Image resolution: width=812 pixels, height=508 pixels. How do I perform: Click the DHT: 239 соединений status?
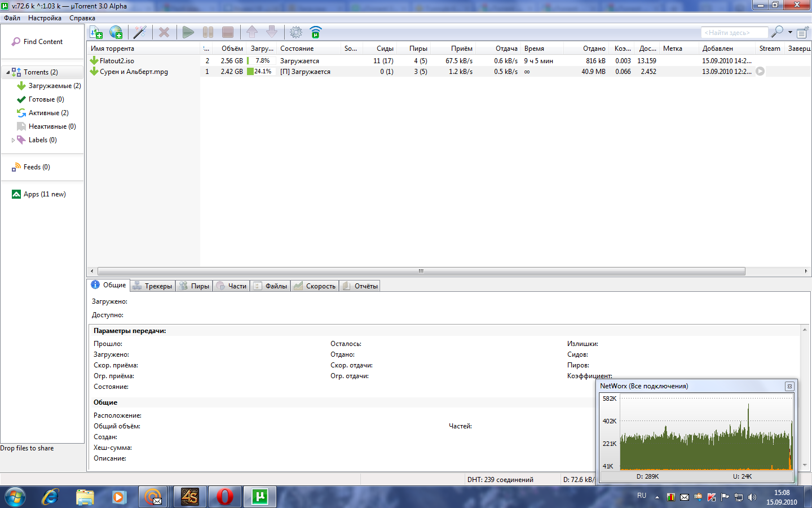point(500,479)
